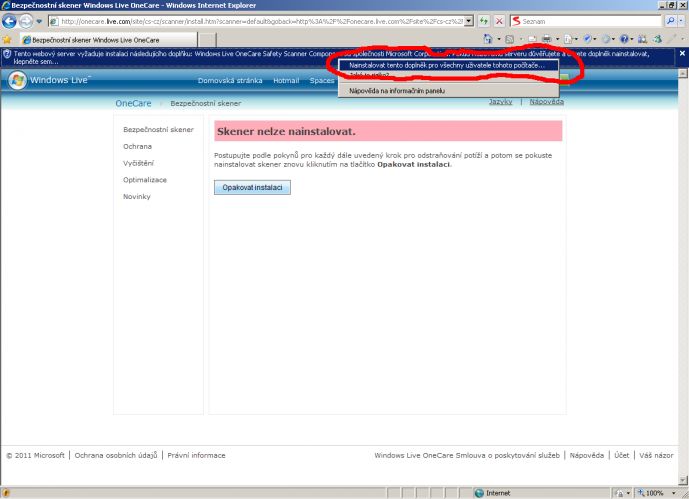Open the Safety menu toolbar icon

click(x=587, y=39)
